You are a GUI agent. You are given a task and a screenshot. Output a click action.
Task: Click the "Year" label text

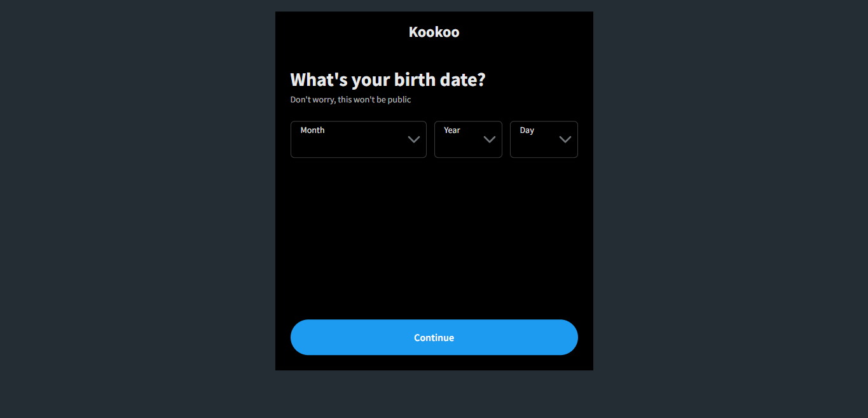[x=451, y=130]
